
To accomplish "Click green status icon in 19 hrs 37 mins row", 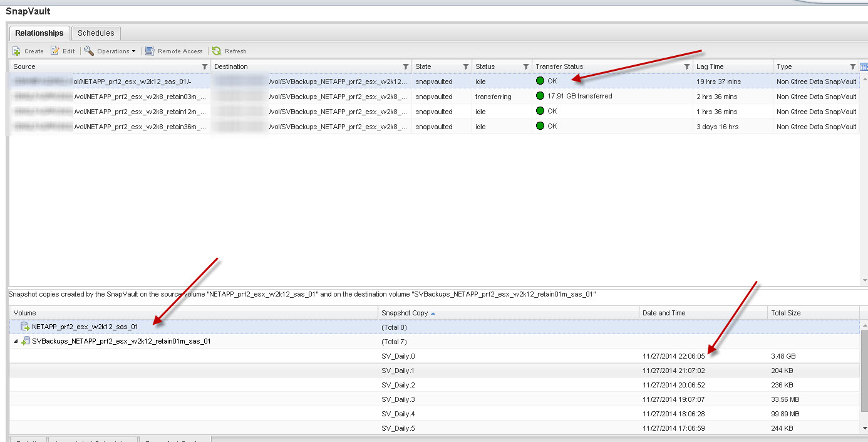I will coord(540,81).
